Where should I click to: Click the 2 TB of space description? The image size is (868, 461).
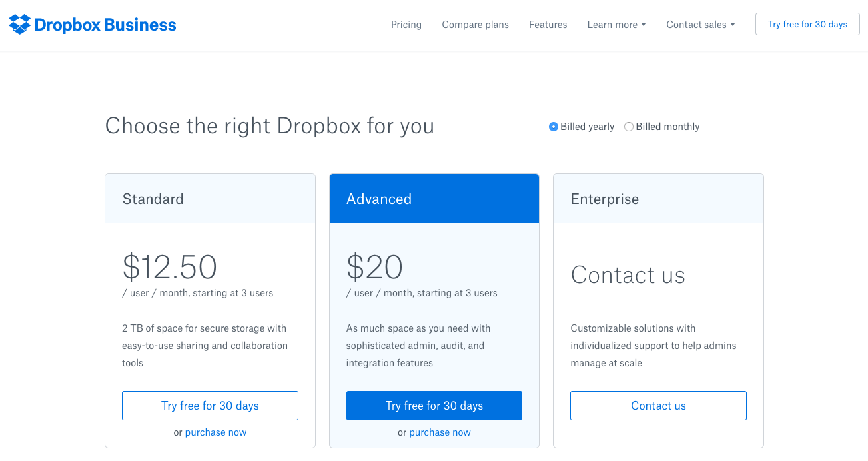click(x=205, y=346)
